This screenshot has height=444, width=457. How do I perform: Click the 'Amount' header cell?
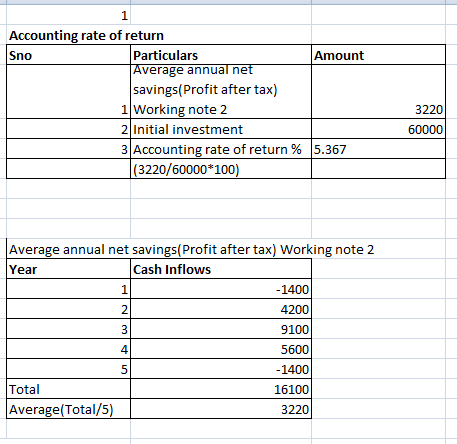[x=378, y=55]
